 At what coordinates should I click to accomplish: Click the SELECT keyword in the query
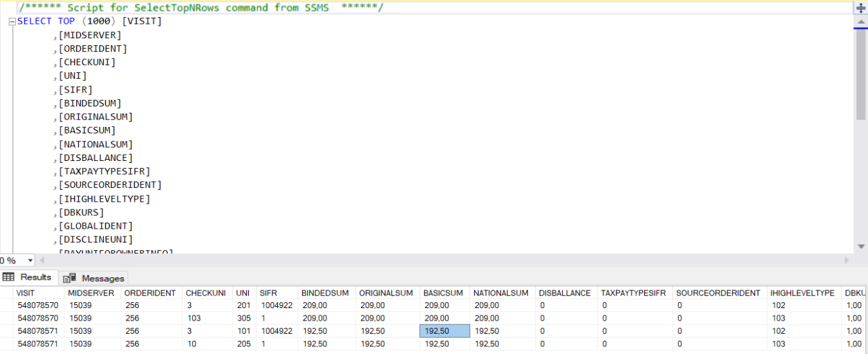pos(34,21)
